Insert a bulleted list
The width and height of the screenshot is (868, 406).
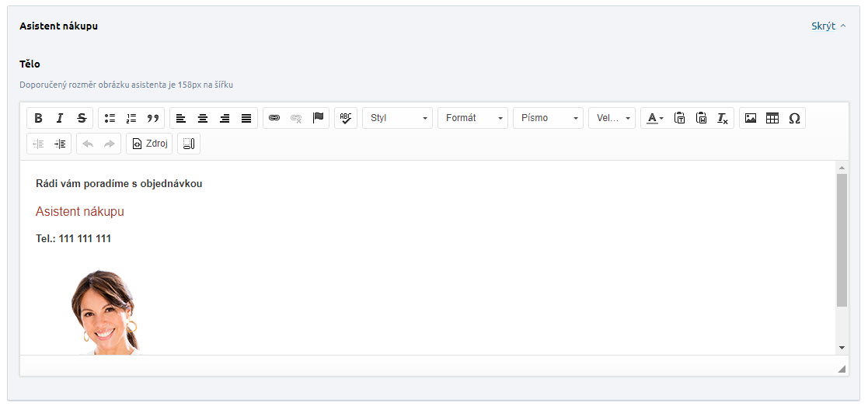(x=110, y=118)
